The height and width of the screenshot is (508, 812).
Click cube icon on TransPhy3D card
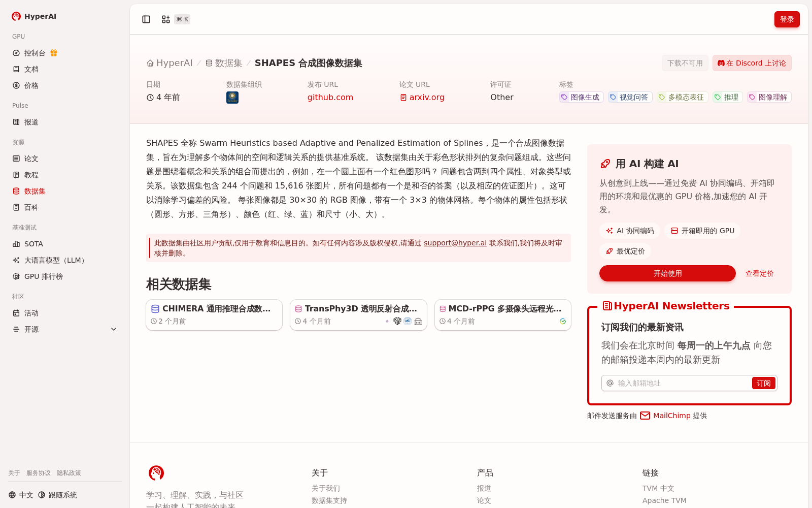point(397,321)
